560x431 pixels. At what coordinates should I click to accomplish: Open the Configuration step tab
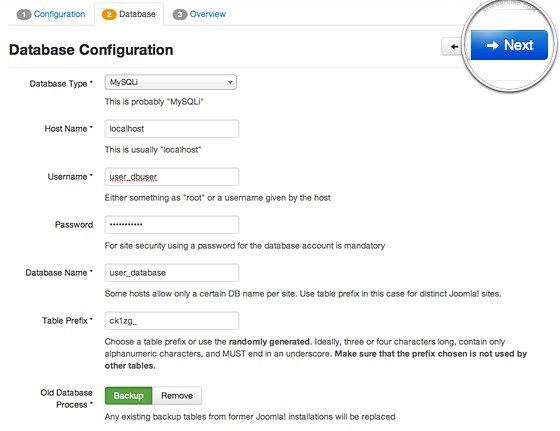[51, 14]
